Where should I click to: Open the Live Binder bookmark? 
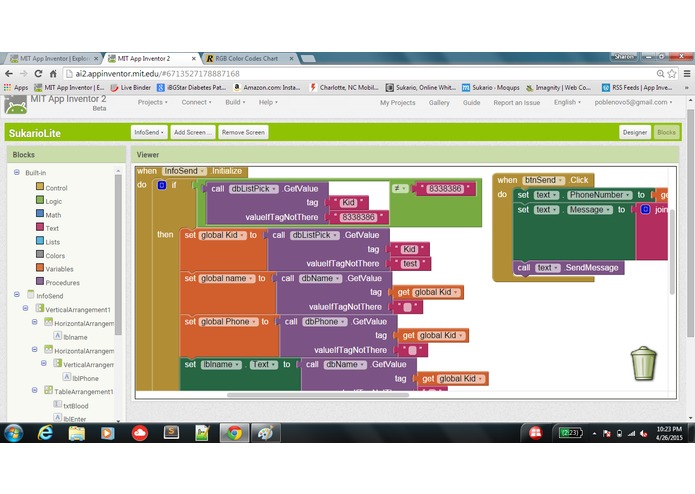pyautogui.click(x=131, y=88)
